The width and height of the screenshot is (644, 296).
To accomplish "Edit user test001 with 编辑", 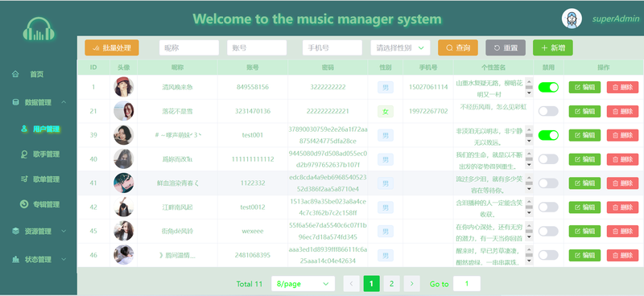I will 584,135.
